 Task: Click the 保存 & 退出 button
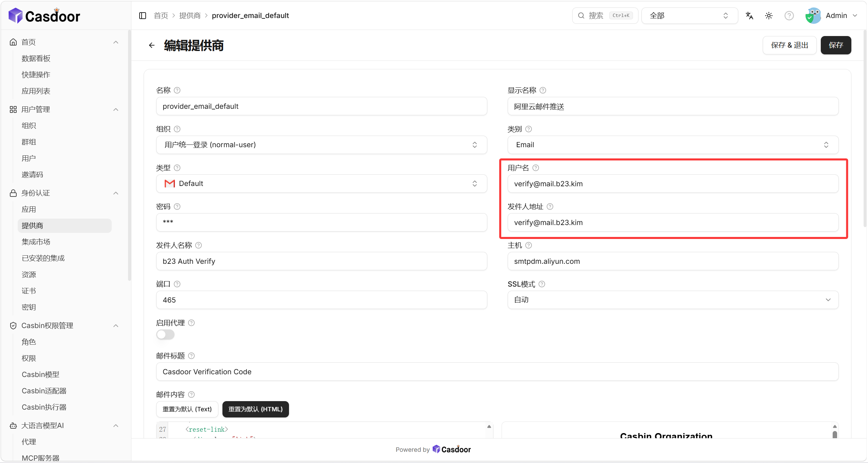point(790,45)
